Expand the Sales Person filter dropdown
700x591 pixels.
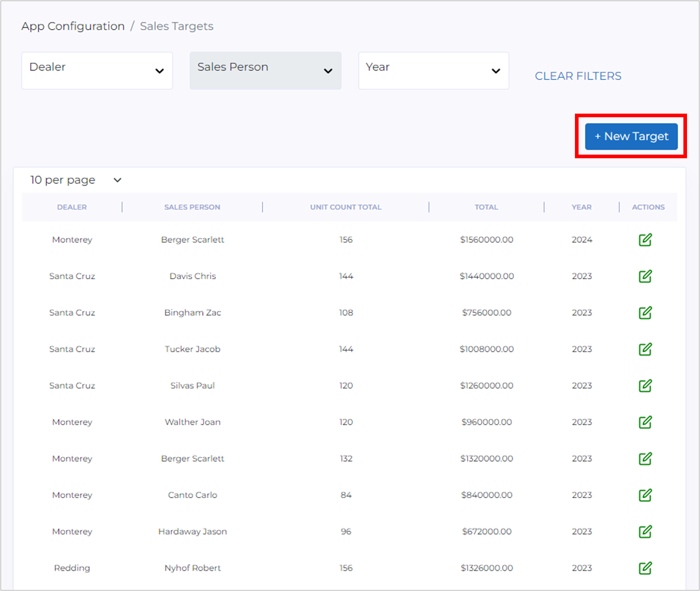[x=265, y=71]
